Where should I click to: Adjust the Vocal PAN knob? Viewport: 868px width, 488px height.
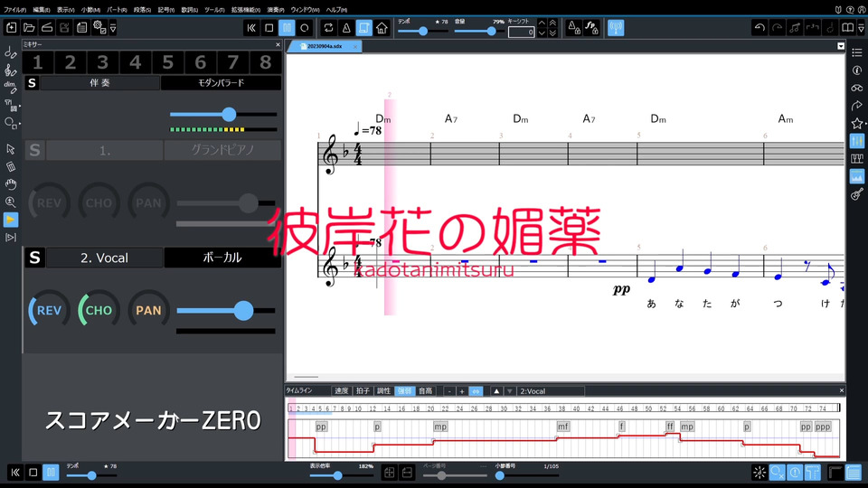[x=148, y=310]
